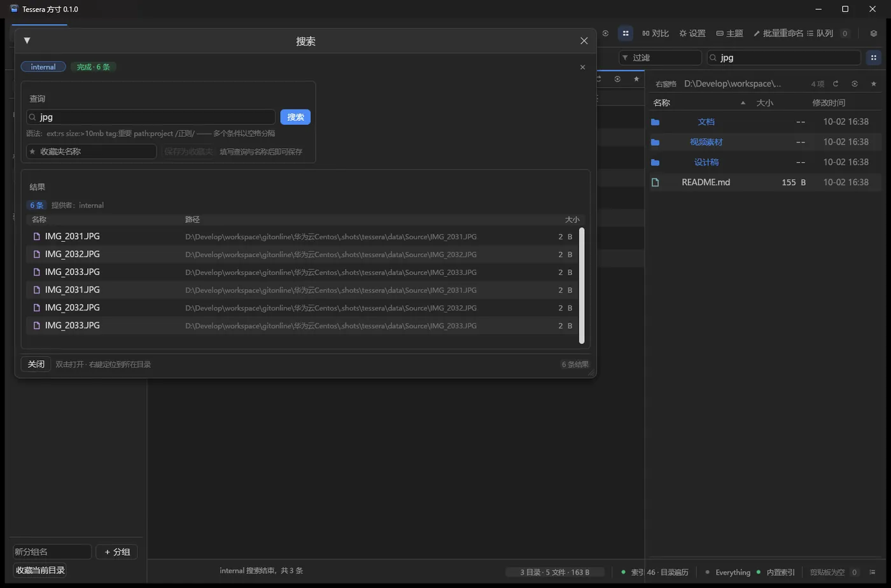Click the blue 搜索 search button
Viewport: 891px width, 588px height.
[295, 117]
